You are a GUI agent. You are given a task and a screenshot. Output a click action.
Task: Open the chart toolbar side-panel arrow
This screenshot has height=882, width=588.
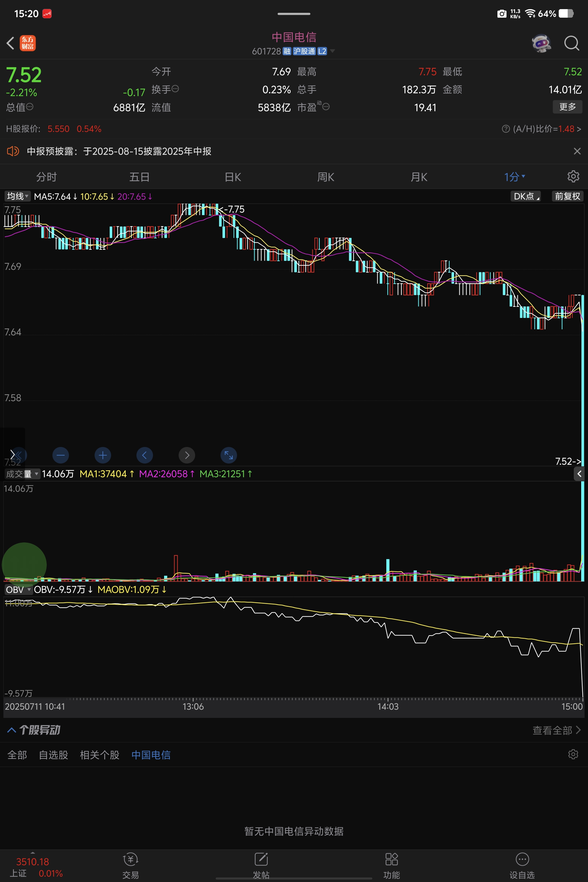[12, 454]
